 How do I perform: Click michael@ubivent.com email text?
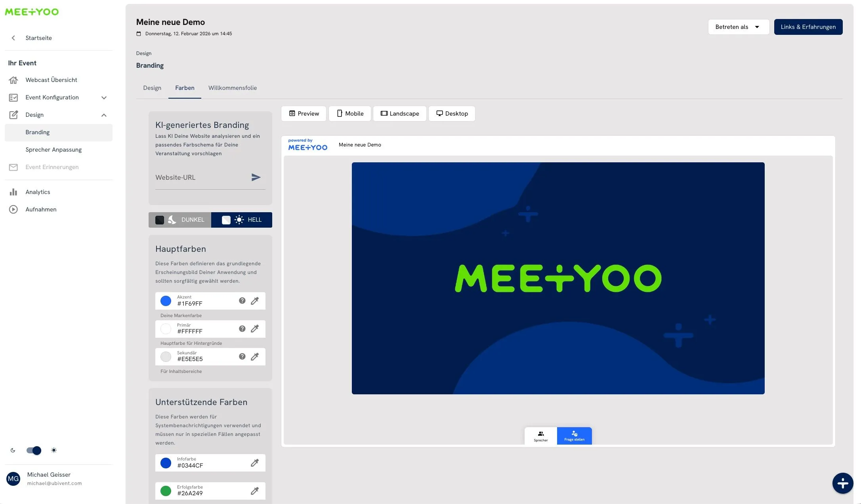(x=54, y=483)
